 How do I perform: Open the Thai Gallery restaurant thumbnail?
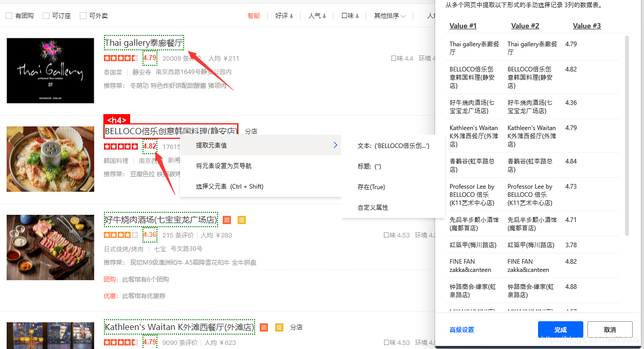pos(50,70)
